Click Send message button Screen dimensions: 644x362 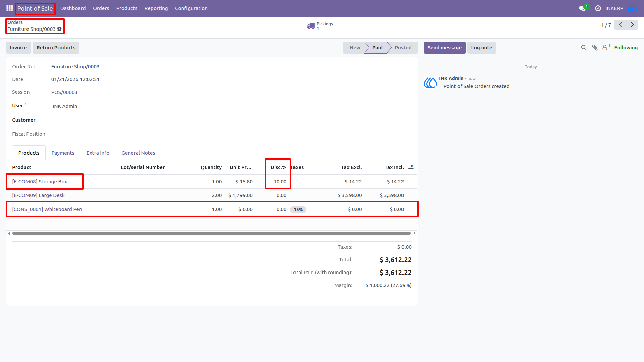(x=444, y=48)
